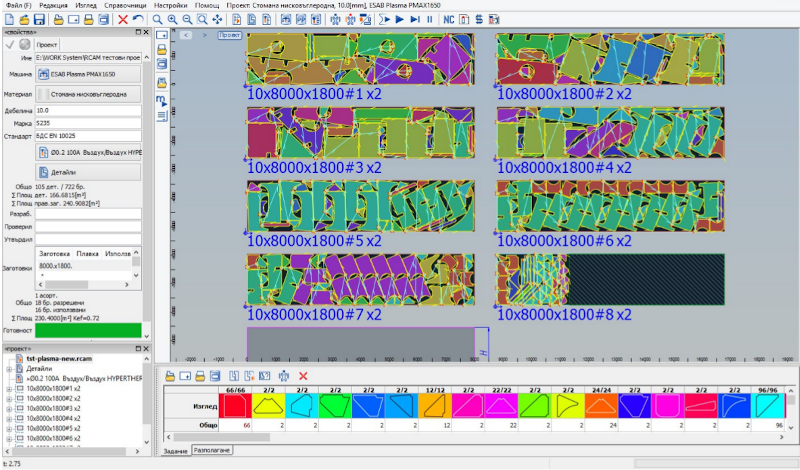Click the undo arrow in top toolbar

[x=137, y=19]
